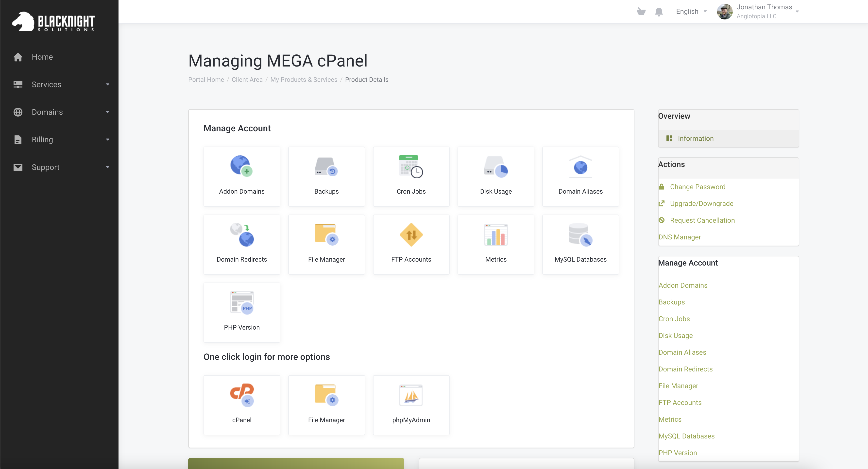Open the MySQL Databases icon tile

tap(580, 244)
